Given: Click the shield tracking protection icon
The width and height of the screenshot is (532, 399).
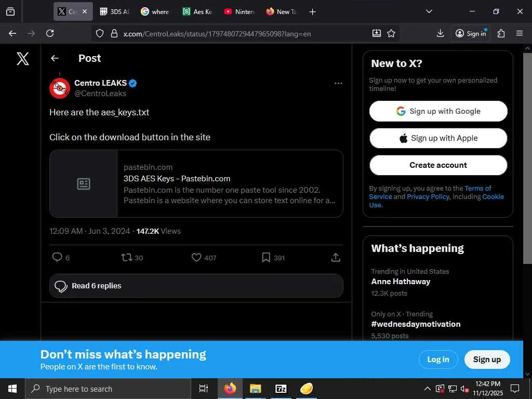Looking at the screenshot, I should click(99, 33).
